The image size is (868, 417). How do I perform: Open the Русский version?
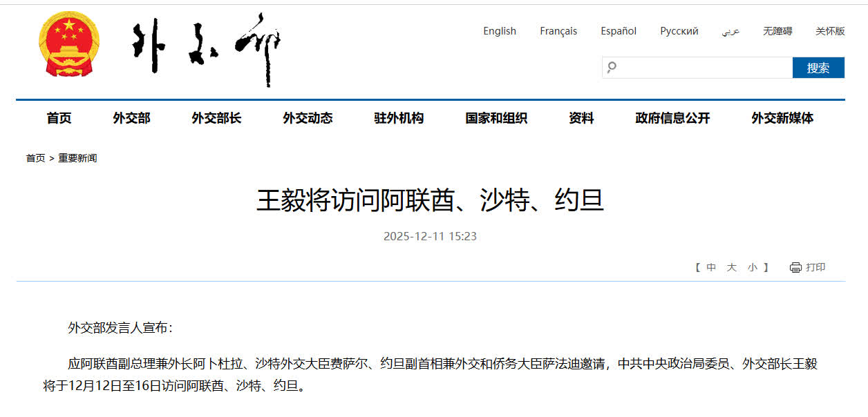(679, 31)
